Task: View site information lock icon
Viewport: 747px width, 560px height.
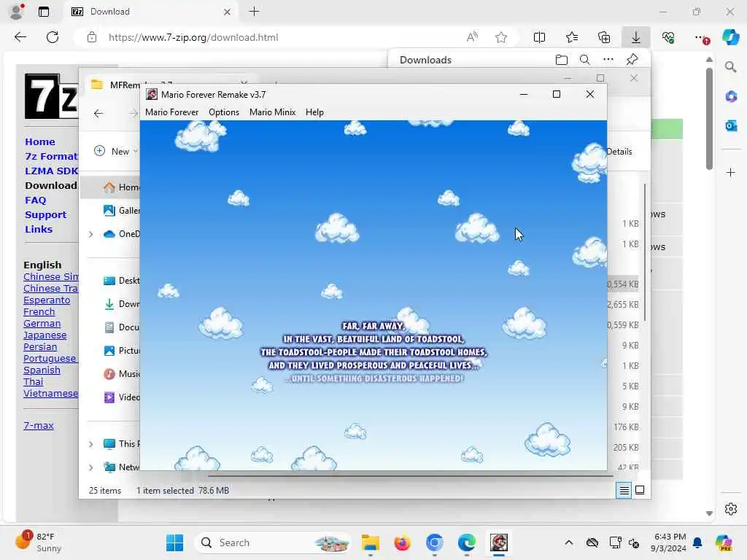Action: click(91, 37)
